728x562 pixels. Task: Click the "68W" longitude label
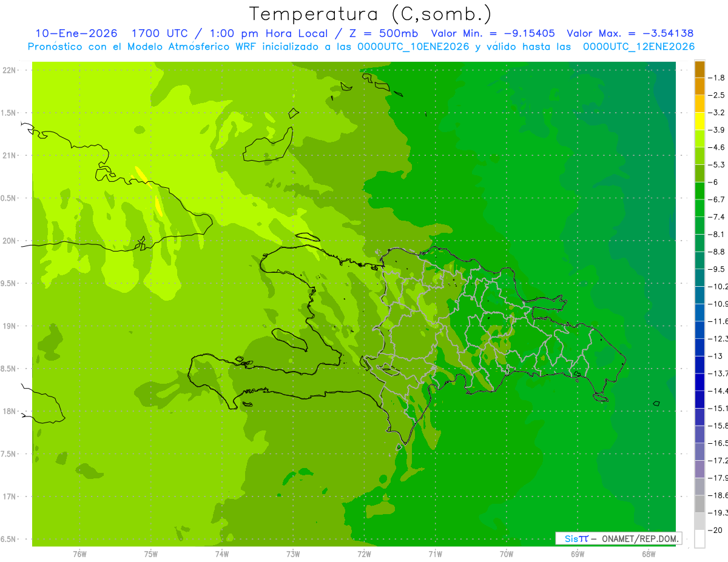tap(649, 554)
